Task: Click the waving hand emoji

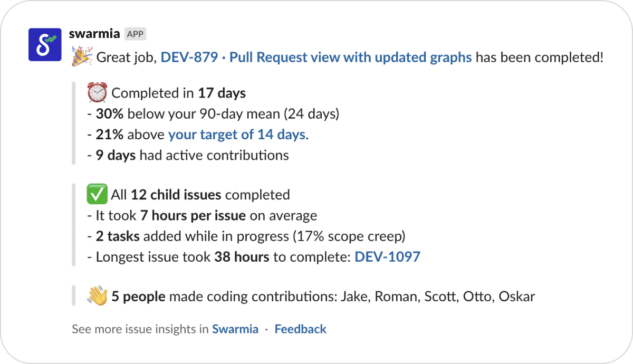Action: click(x=97, y=296)
